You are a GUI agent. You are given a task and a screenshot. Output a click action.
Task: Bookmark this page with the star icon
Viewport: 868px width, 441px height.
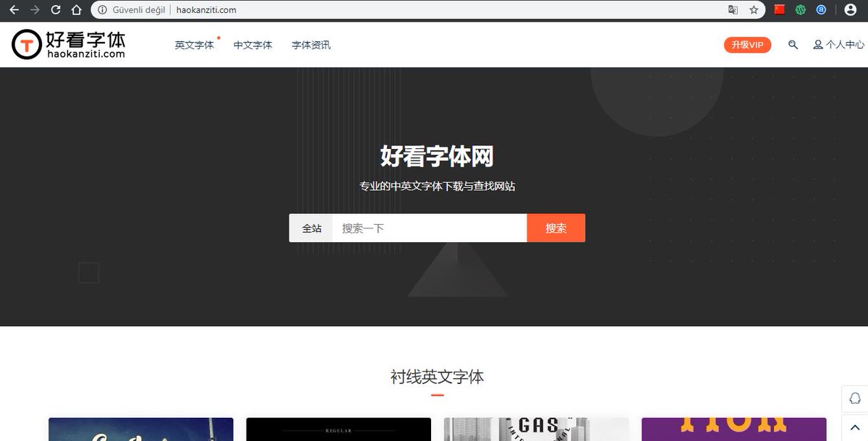tap(754, 10)
